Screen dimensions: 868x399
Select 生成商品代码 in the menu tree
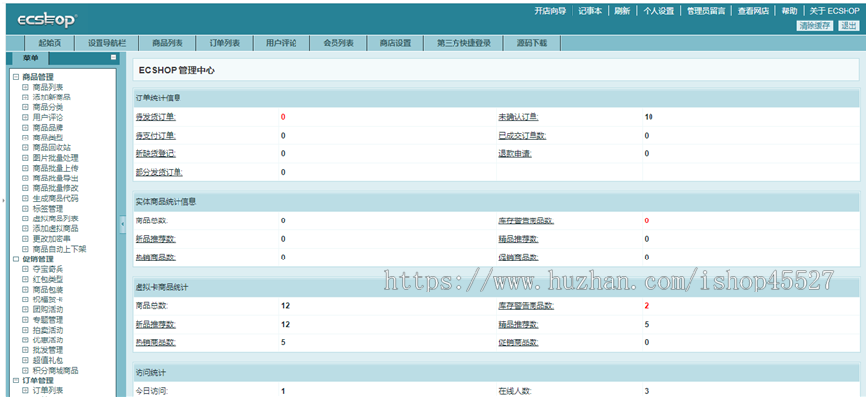(x=56, y=199)
